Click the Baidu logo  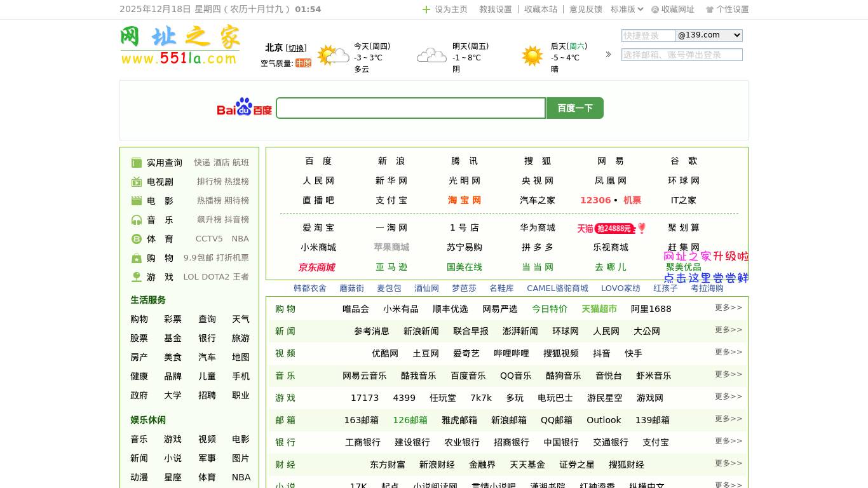244,107
